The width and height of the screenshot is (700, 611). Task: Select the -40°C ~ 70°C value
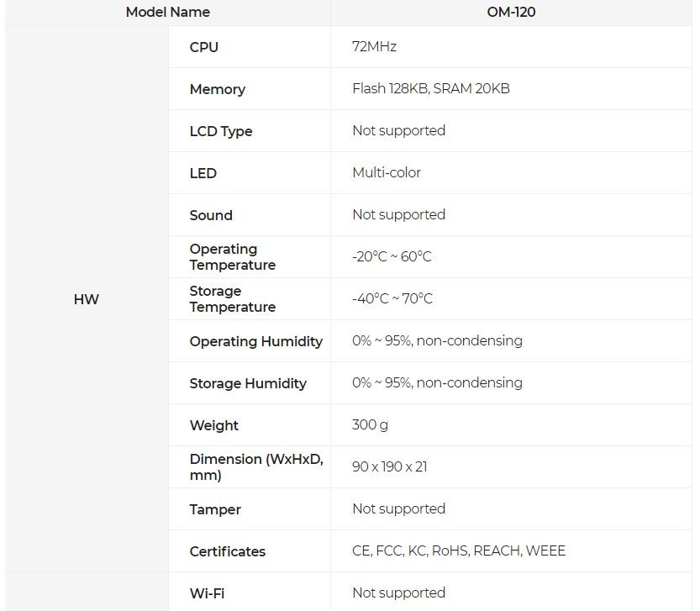pos(392,298)
